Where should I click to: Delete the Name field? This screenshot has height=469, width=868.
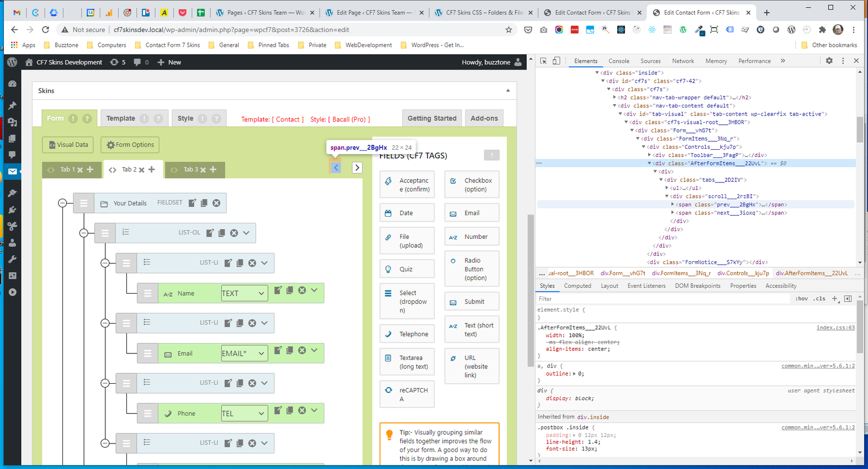pos(302,290)
